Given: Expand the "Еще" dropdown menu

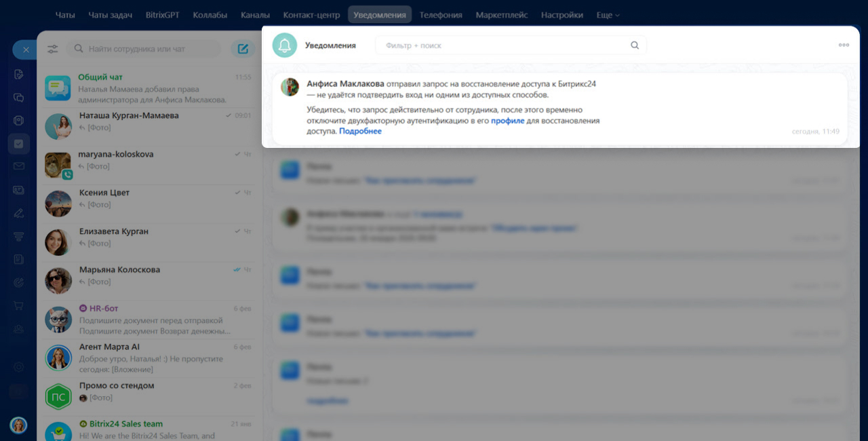Looking at the screenshot, I should 608,15.
